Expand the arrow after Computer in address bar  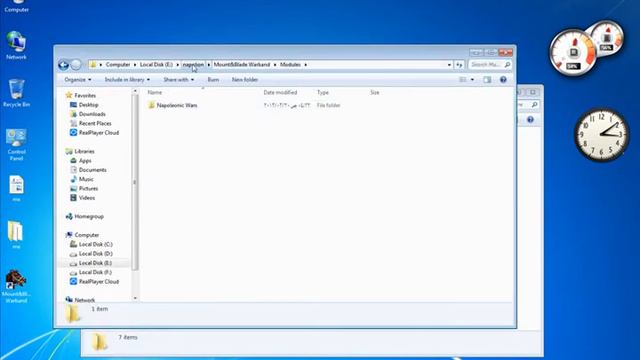135,64
